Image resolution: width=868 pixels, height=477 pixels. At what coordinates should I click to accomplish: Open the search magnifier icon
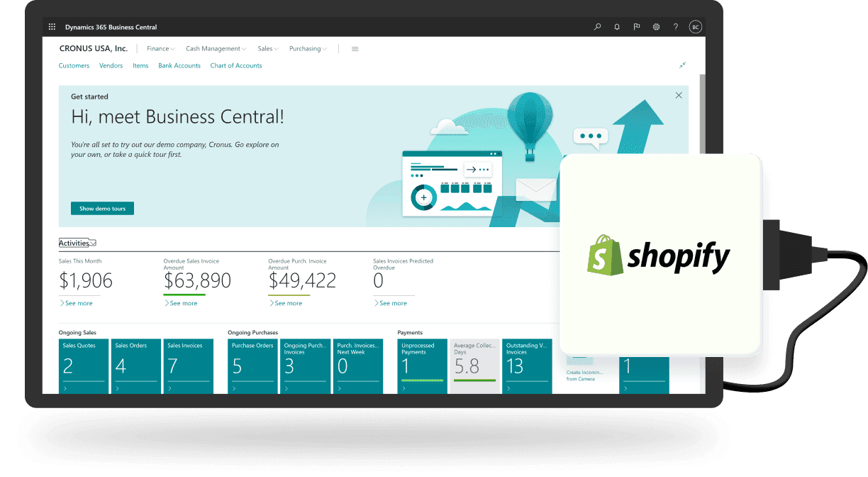point(597,26)
